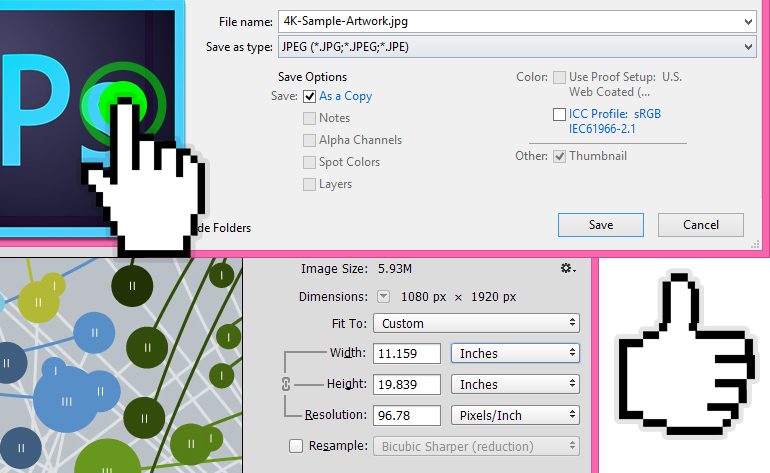Edit the Resolution value 96.78
The height and width of the screenshot is (473, 770).
[407, 416]
